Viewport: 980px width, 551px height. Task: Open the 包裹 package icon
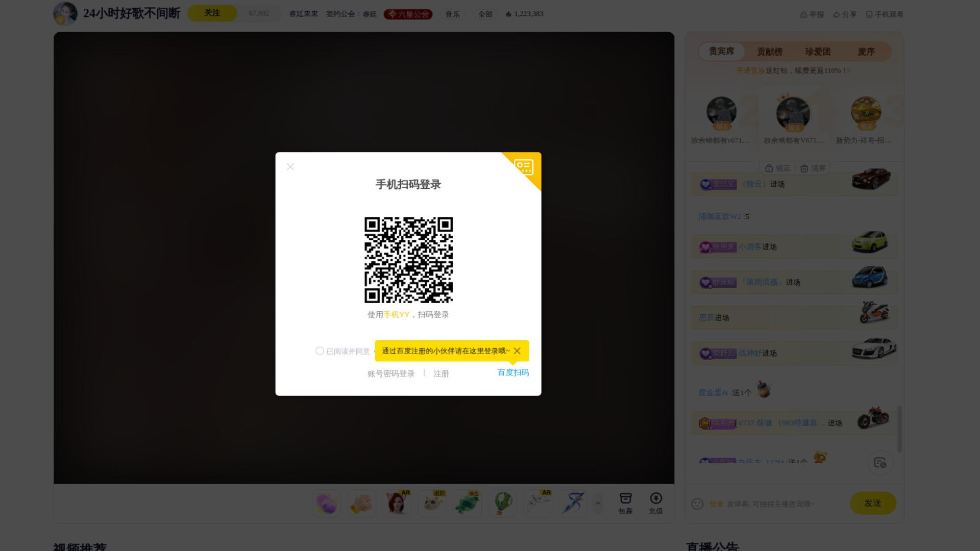point(625,504)
